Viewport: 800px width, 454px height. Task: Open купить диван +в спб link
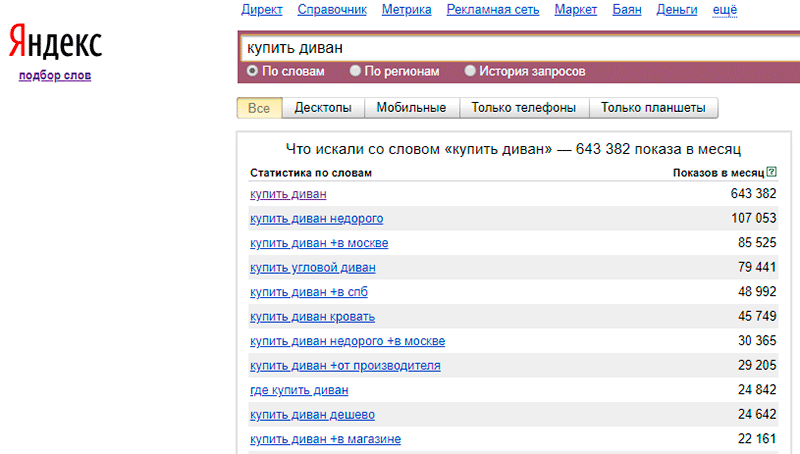click(x=309, y=292)
